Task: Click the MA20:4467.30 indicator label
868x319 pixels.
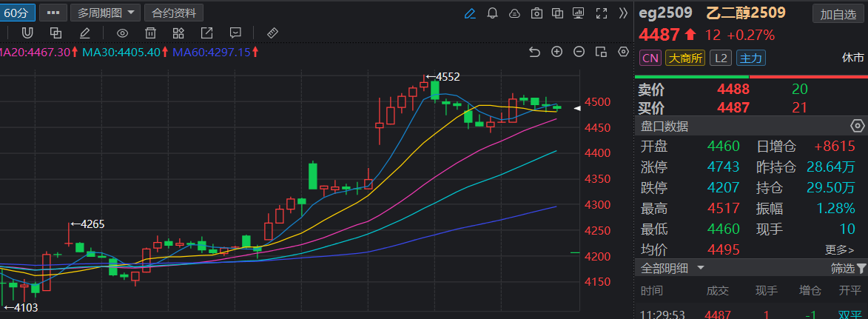Action: (38, 53)
